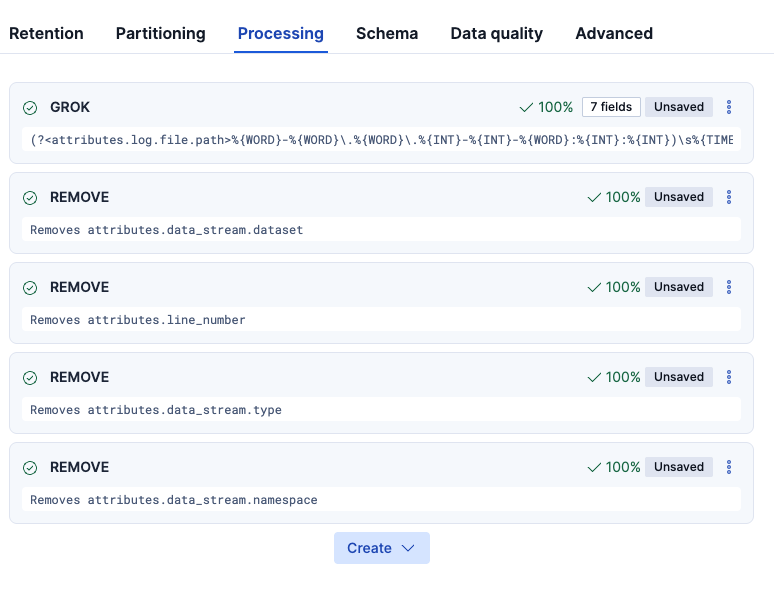Open actions menu for data_stream.type REMOVE
This screenshot has height=593, width=774.
pos(729,377)
